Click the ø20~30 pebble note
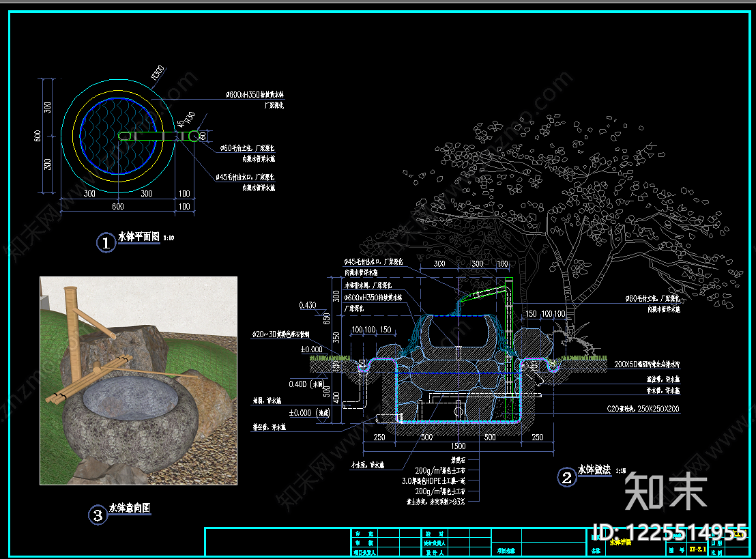This screenshot has height=559, width=756. pos(280,334)
